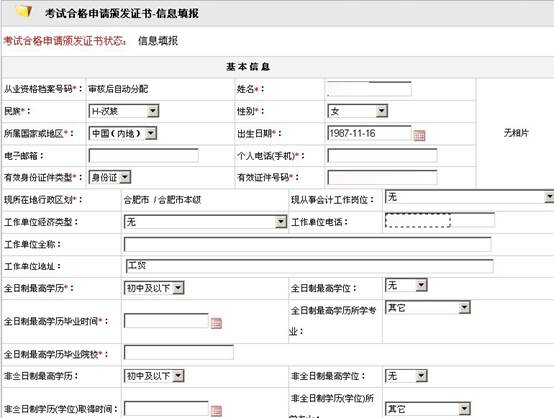
Task: Focus the 个人电话(手机) input field
Action: (x=382, y=155)
